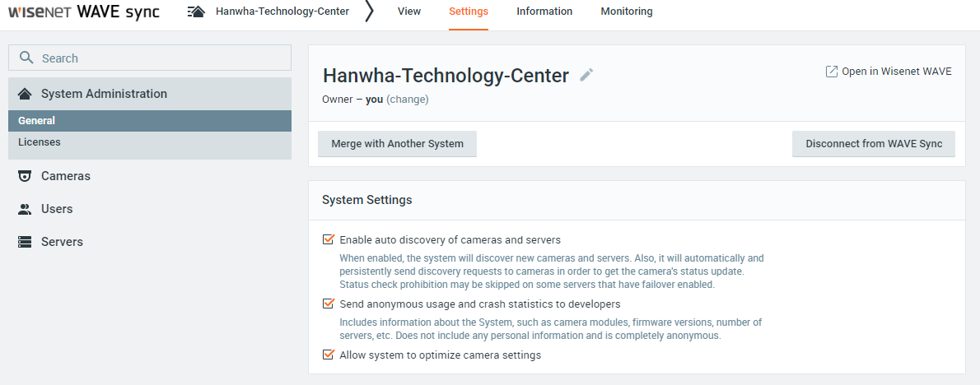Click the Users people icon
Image resolution: width=980 pixels, height=385 pixels.
(x=25, y=209)
